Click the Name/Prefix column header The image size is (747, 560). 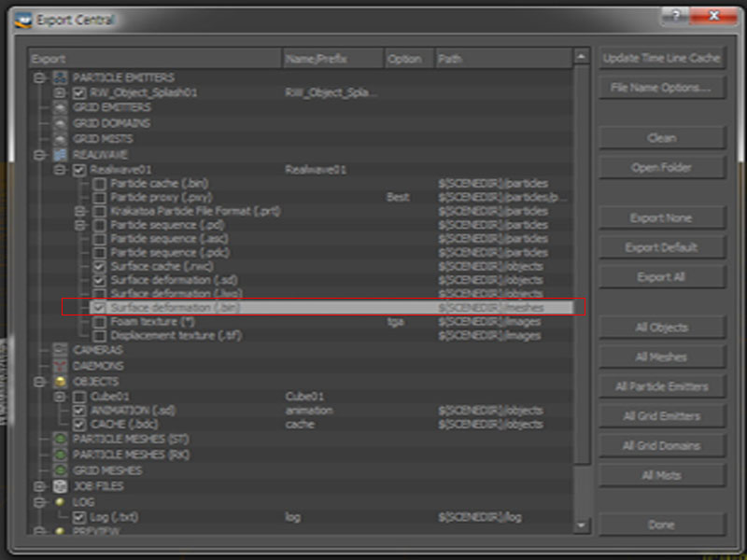(332, 59)
